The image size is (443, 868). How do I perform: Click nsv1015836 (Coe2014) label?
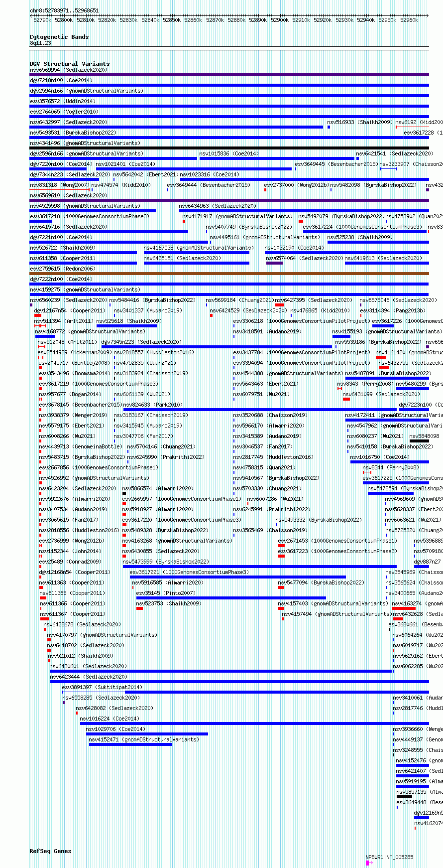pos(229,153)
